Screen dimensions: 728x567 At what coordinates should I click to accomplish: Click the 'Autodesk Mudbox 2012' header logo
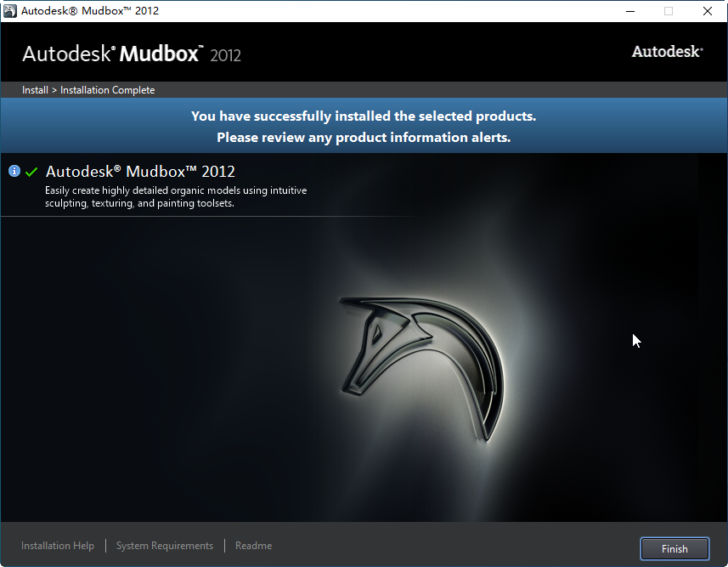click(x=132, y=54)
